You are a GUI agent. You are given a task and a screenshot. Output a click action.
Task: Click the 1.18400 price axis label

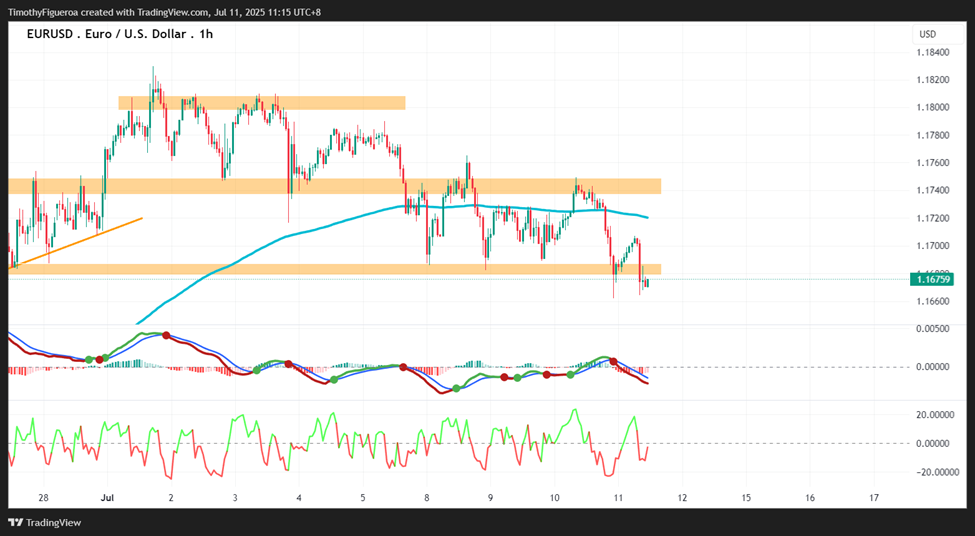[x=933, y=52]
